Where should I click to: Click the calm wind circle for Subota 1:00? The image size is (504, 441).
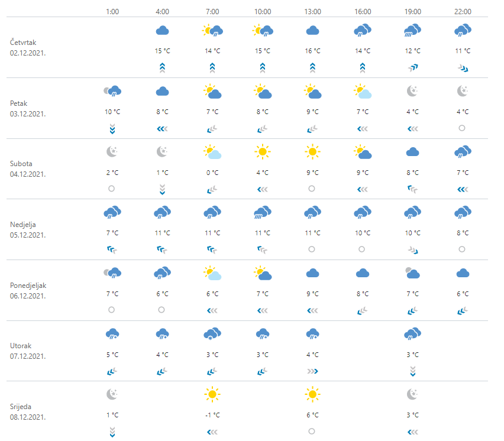112,189
